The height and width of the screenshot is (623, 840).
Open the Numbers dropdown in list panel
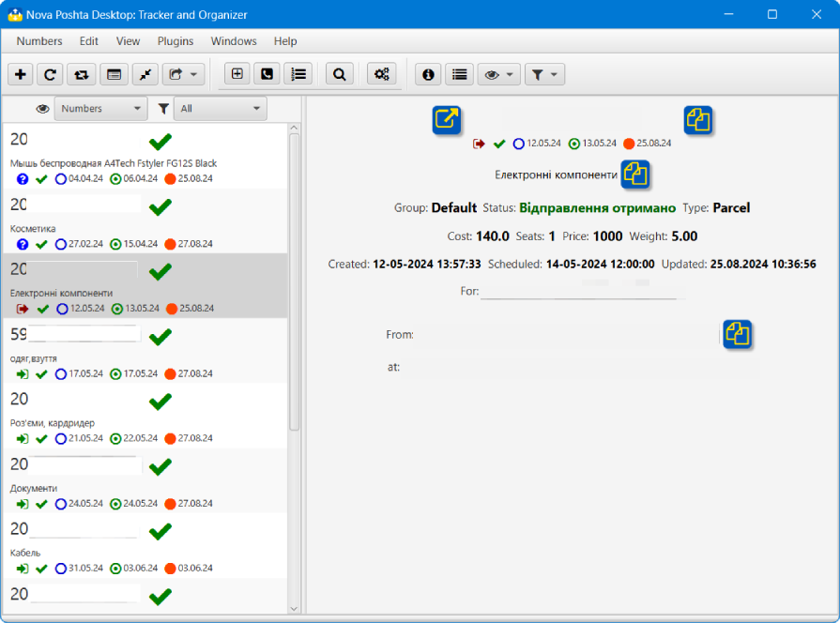tap(100, 109)
